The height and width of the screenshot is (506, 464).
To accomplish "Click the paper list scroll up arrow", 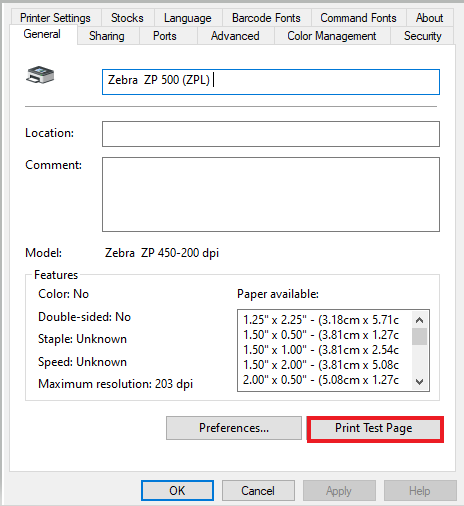I will coord(420,320).
